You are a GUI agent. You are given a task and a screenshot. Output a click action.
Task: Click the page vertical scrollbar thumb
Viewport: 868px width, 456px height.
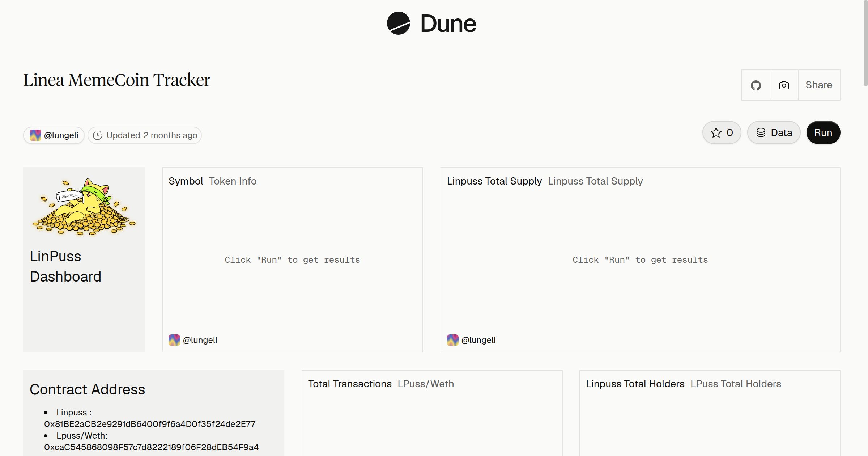coord(865,43)
